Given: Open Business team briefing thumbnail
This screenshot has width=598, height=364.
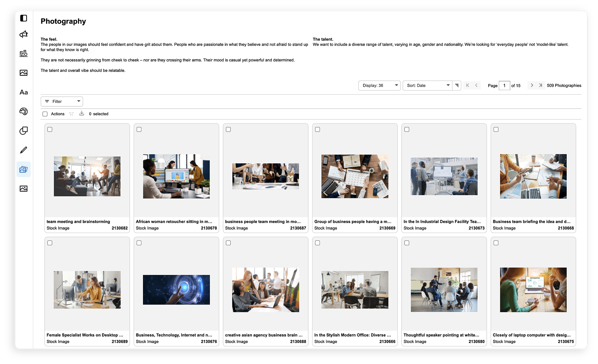Looking at the screenshot, I should coord(533,176).
